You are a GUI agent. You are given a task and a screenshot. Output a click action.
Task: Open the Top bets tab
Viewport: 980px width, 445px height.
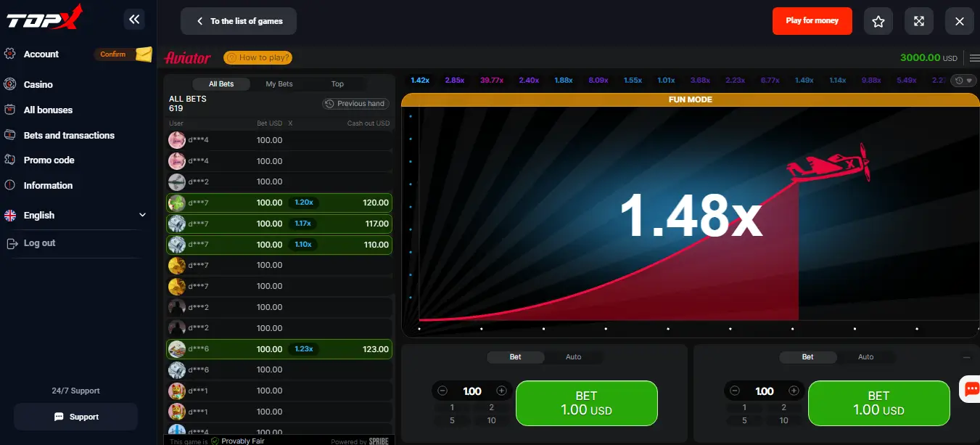click(x=337, y=84)
